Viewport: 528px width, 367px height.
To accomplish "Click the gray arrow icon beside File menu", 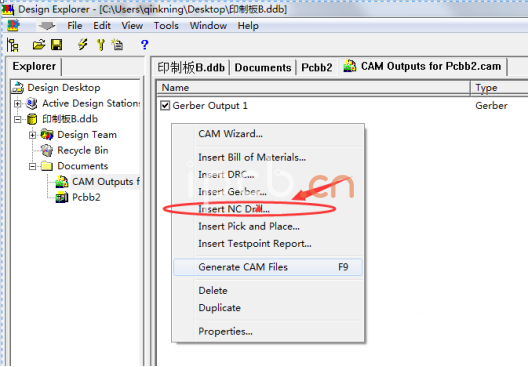I will (x=46, y=26).
